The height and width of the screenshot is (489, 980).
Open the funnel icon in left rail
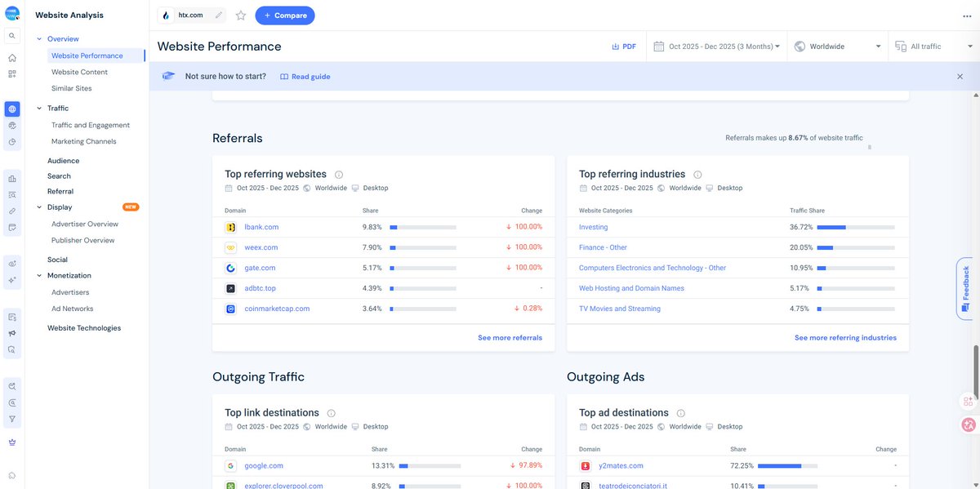click(x=11, y=419)
